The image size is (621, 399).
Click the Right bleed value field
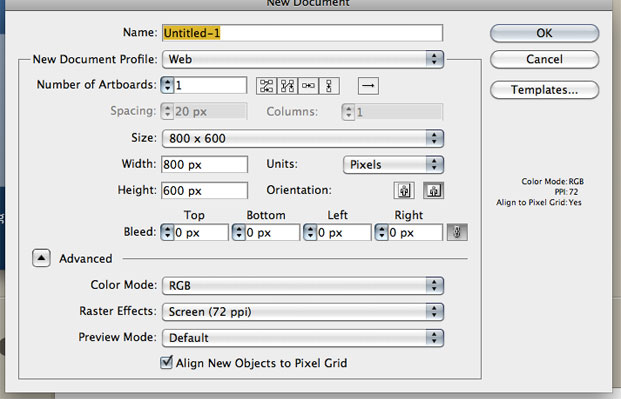[x=415, y=233]
